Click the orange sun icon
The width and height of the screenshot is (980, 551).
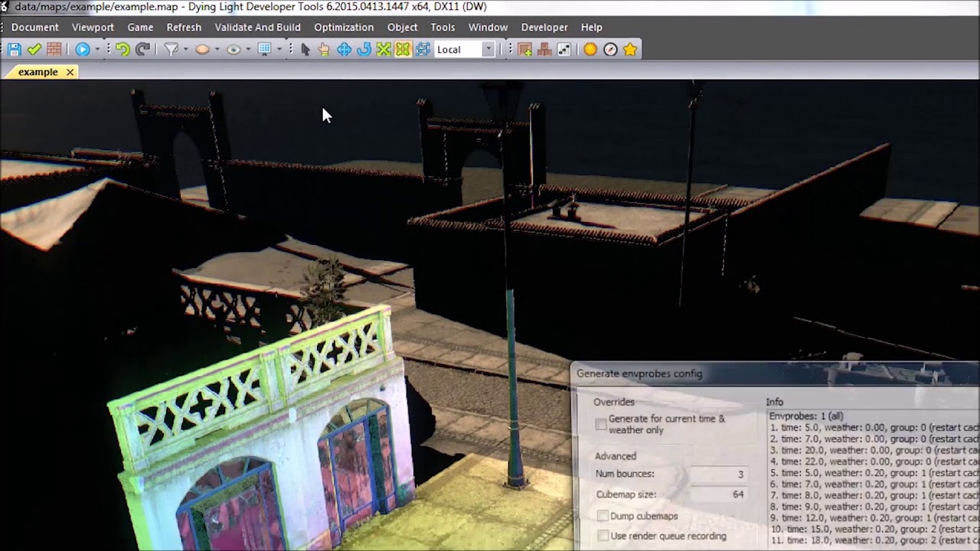590,50
